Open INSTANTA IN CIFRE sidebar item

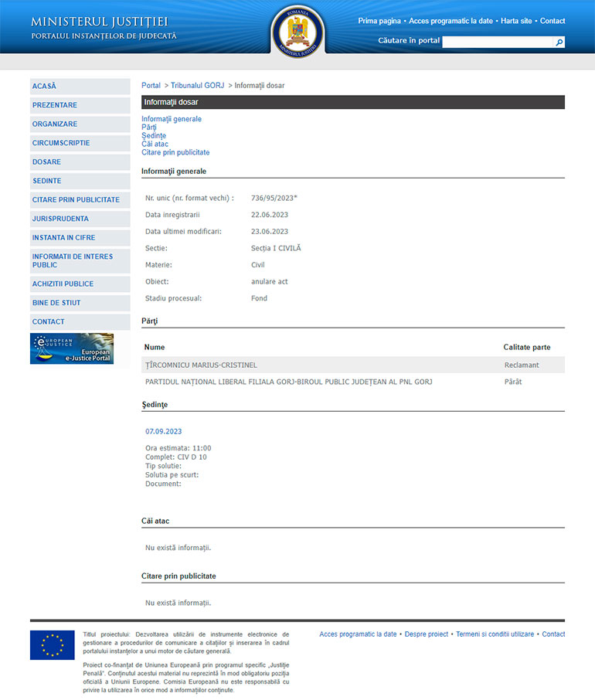80,238
